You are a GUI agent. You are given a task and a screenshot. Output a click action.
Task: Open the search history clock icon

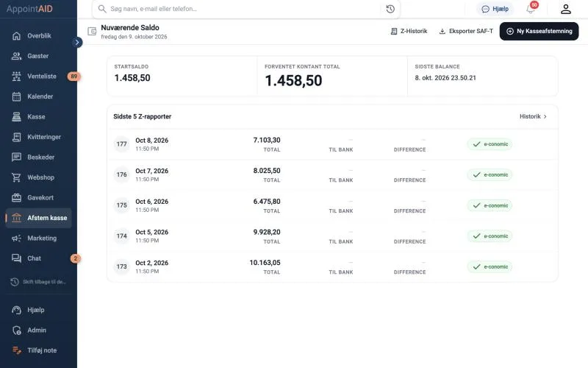pos(390,9)
